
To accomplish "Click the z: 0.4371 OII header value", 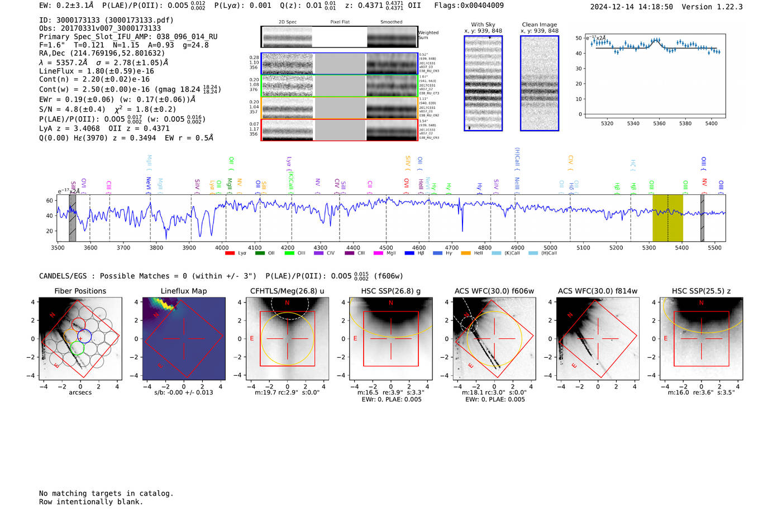I will point(383,6).
